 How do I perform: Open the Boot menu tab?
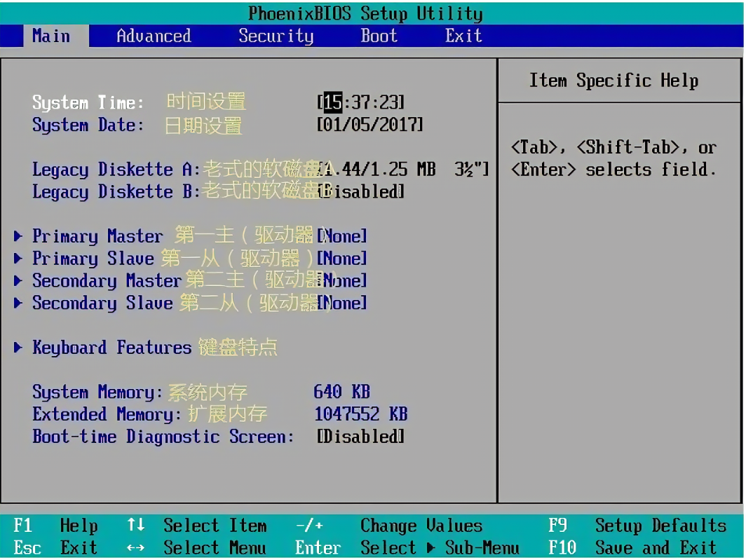[379, 36]
